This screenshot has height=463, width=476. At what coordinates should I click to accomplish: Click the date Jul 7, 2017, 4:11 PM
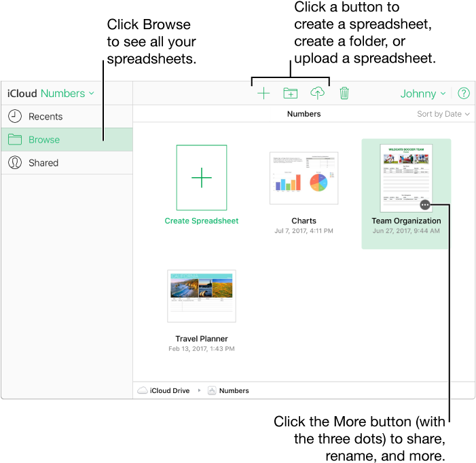tap(304, 231)
